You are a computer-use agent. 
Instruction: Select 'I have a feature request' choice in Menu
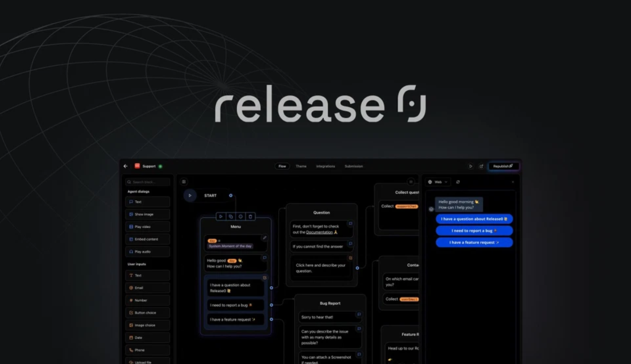click(x=235, y=319)
